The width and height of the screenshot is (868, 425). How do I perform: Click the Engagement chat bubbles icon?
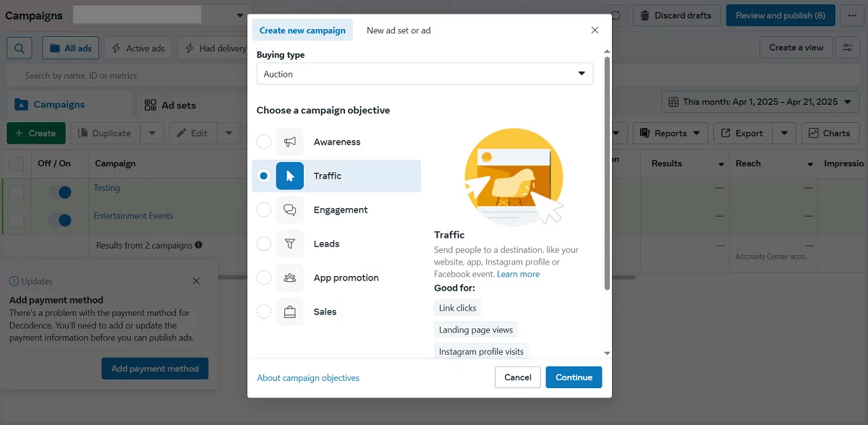click(x=290, y=210)
